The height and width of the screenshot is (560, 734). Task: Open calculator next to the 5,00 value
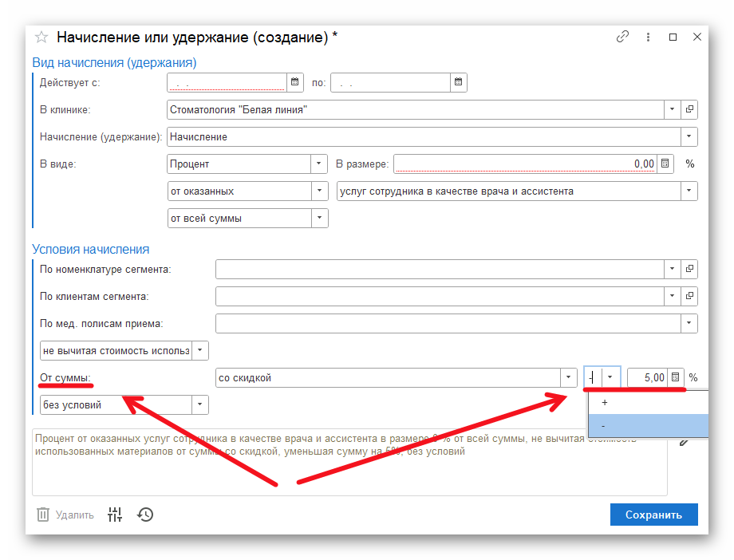pos(676,377)
